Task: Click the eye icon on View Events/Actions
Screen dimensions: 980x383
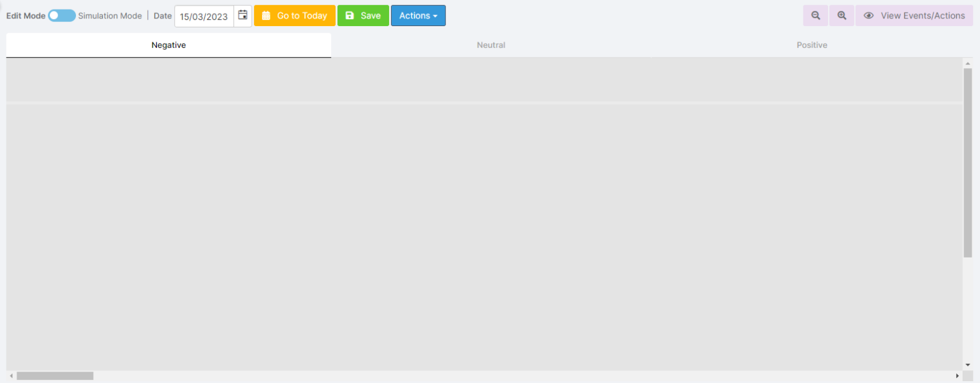Action: tap(869, 15)
